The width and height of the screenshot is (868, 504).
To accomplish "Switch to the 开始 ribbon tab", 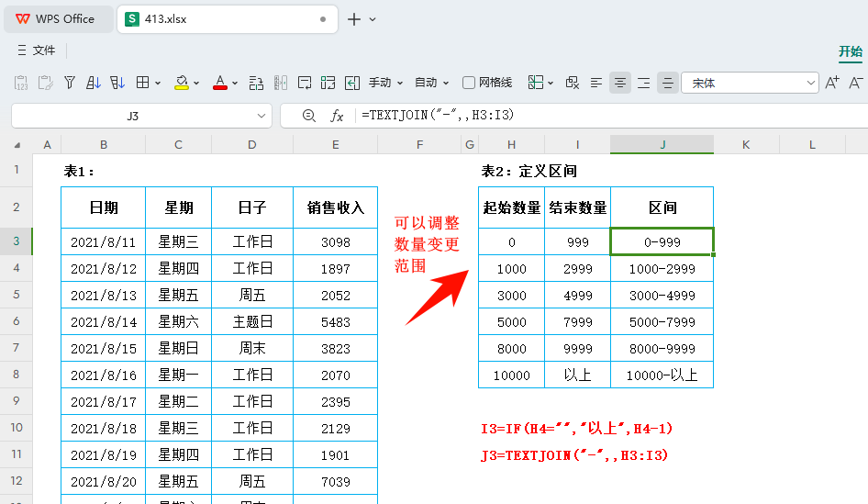I will (x=851, y=51).
